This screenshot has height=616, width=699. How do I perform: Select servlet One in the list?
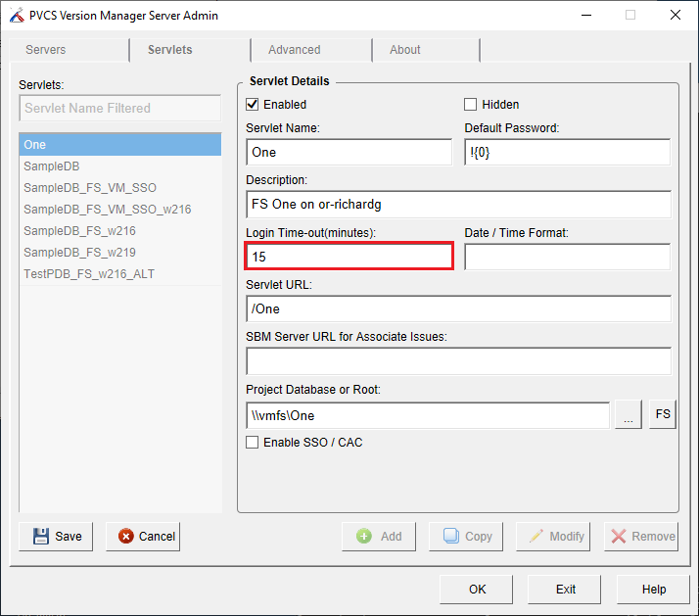pyautogui.click(x=119, y=145)
